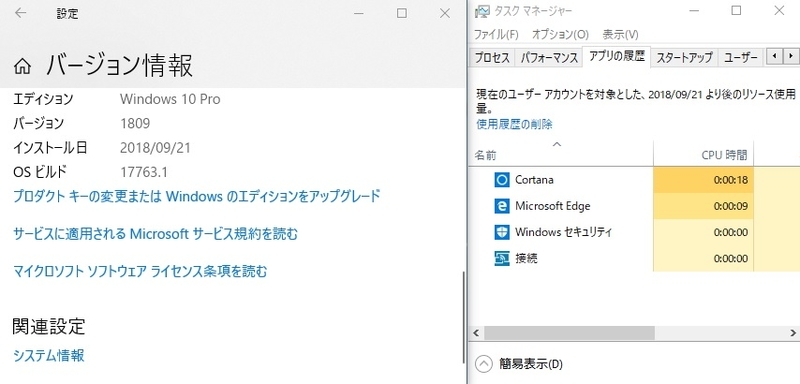Open product key change or edition upgrade link
Screen dimensions: 800x384
point(196,196)
